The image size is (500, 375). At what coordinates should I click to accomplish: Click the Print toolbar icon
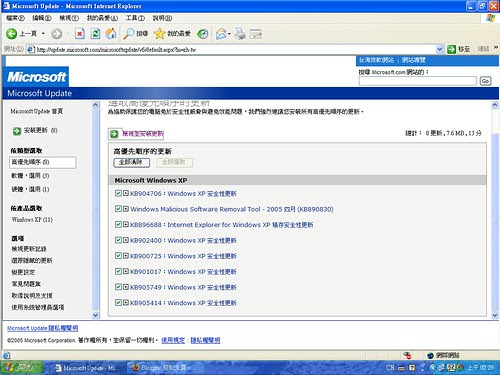click(x=240, y=34)
